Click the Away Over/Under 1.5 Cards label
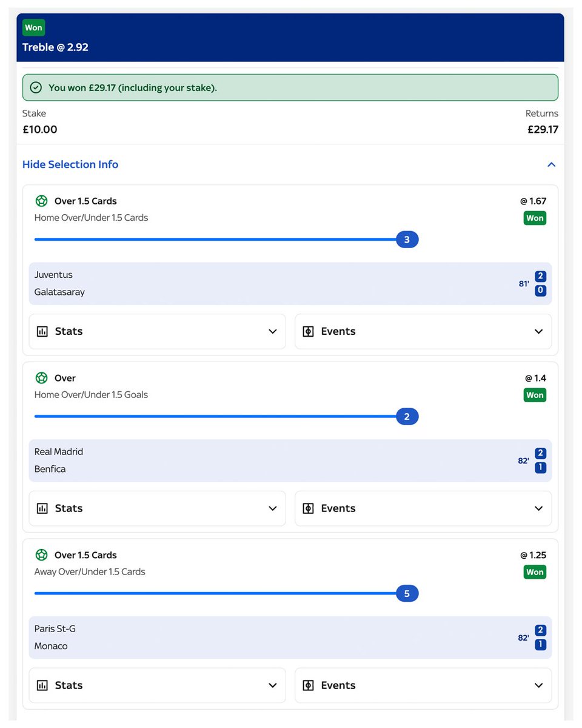The width and height of the screenshot is (582, 728). [x=90, y=572]
